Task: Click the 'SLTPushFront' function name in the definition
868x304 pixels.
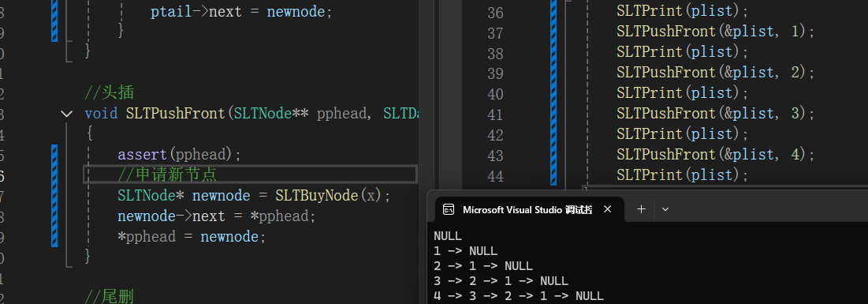Action: tap(176, 113)
